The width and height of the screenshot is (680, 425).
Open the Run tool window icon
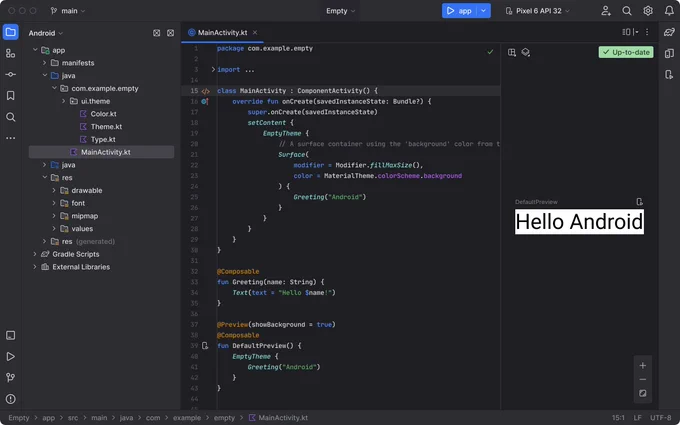10,356
